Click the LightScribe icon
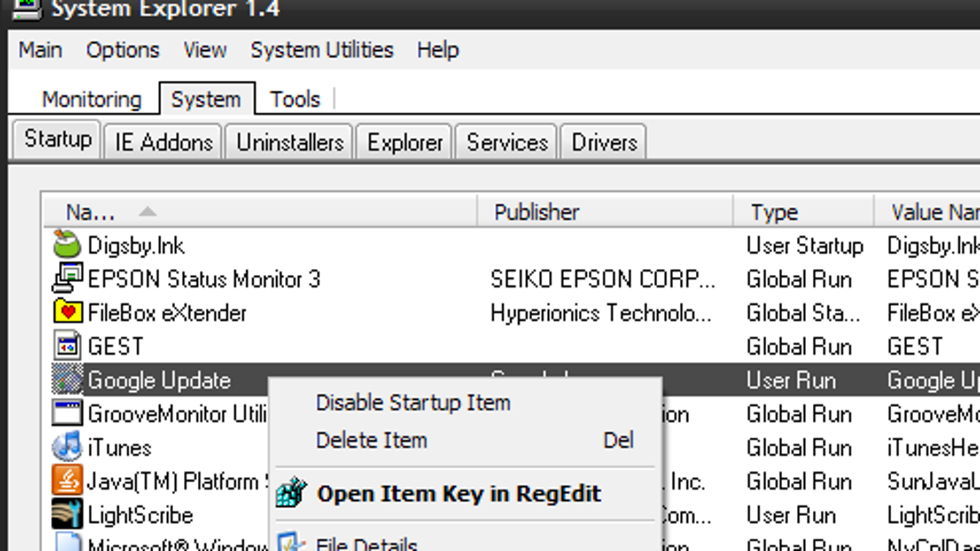The width and height of the screenshot is (980, 551). click(67, 514)
